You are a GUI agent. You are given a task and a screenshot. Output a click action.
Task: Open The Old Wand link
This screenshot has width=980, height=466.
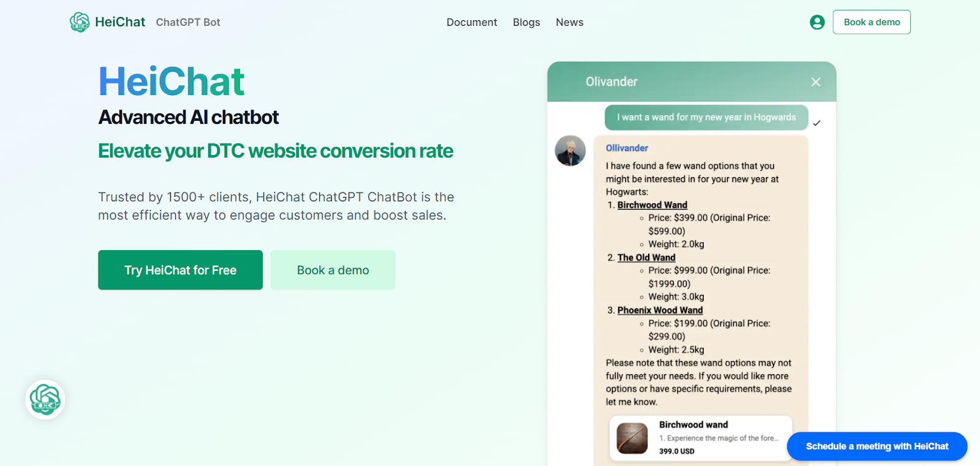tap(646, 258)
